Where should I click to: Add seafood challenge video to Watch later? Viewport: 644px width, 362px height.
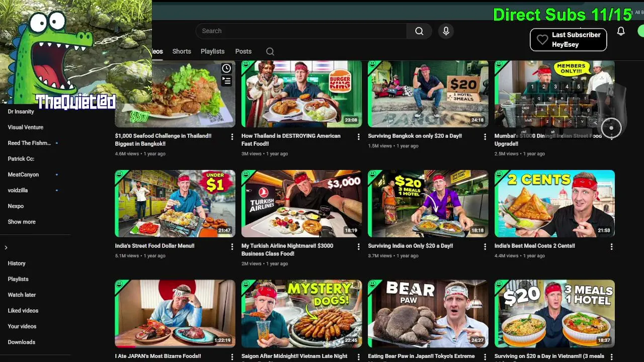tap(226, 68)
